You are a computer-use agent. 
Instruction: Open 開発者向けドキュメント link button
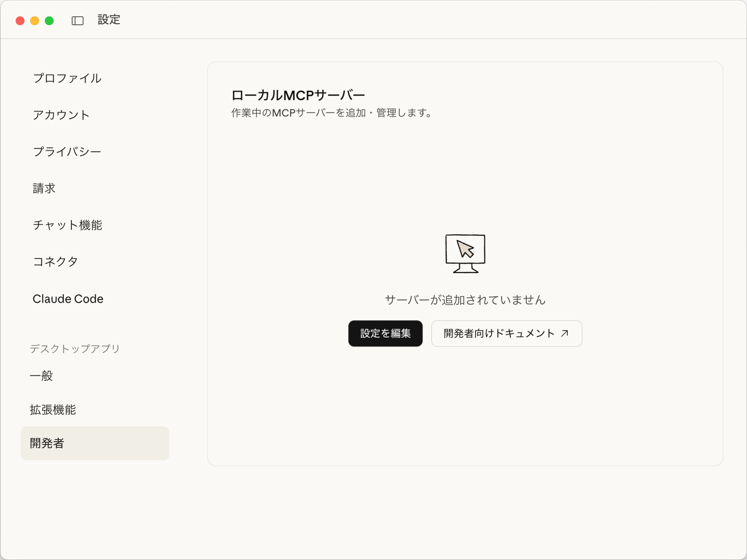coord(506,333)
